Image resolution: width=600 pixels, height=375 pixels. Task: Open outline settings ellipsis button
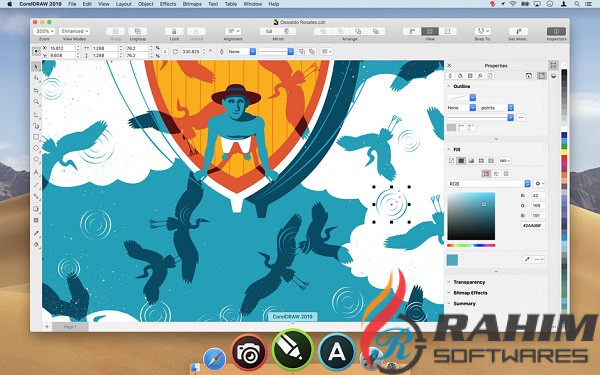tap(521, 117)
